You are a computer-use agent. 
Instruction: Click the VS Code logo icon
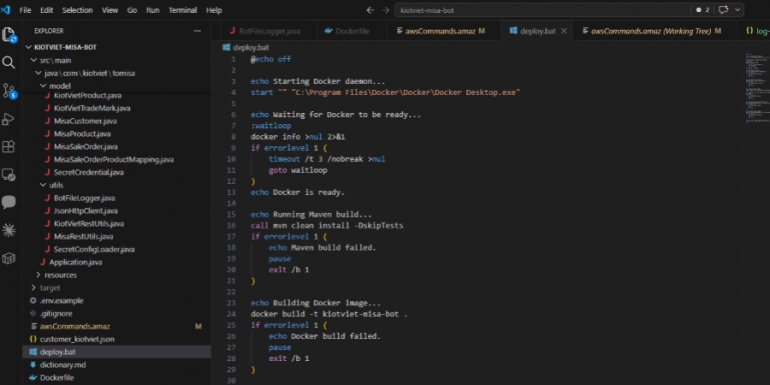click(5, 10)
